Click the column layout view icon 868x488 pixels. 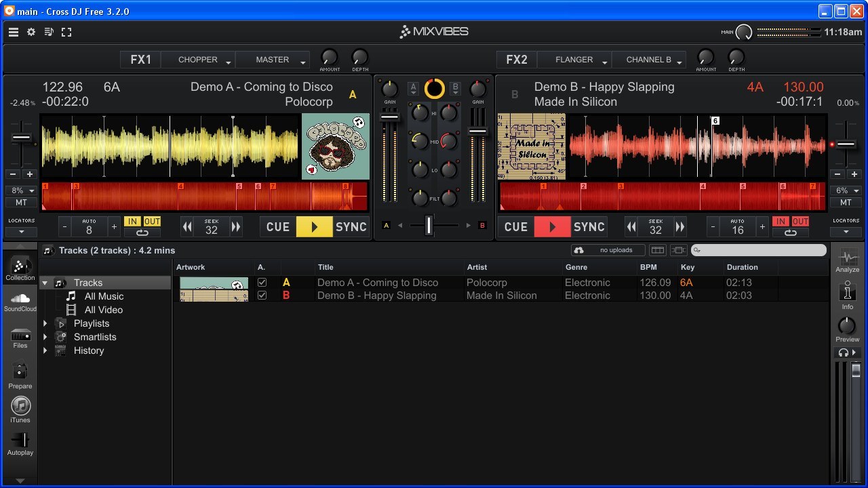coord(658,250)
